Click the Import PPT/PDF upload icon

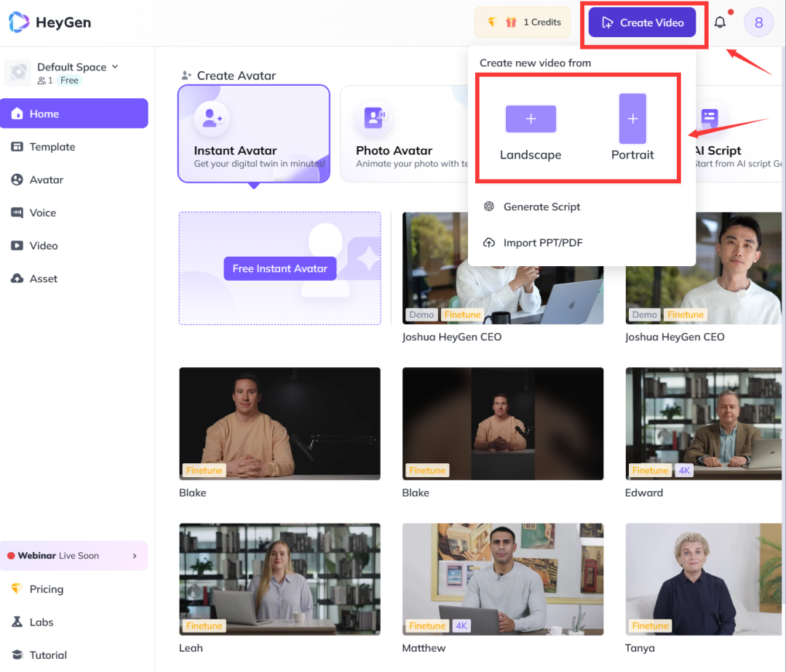(489, 243)
